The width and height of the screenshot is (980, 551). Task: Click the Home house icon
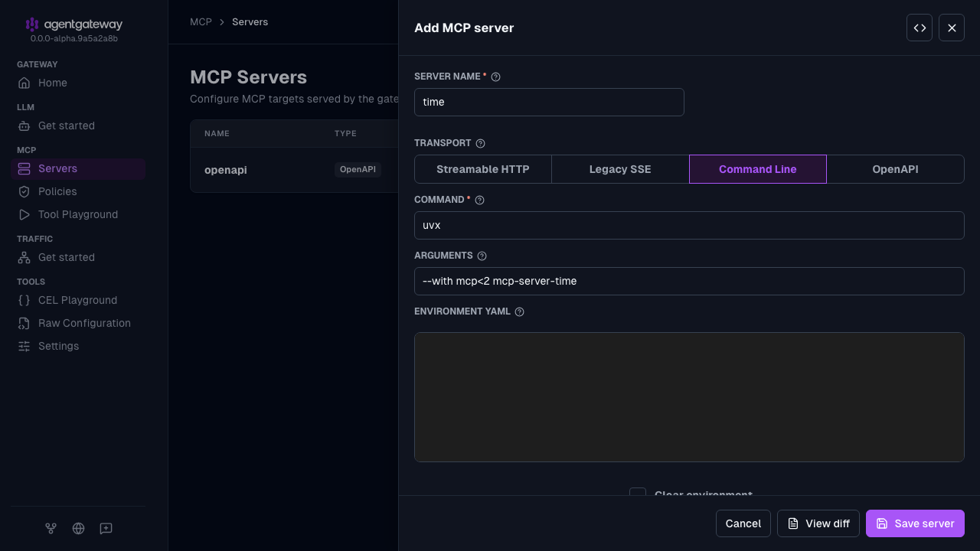coord(24,83)
